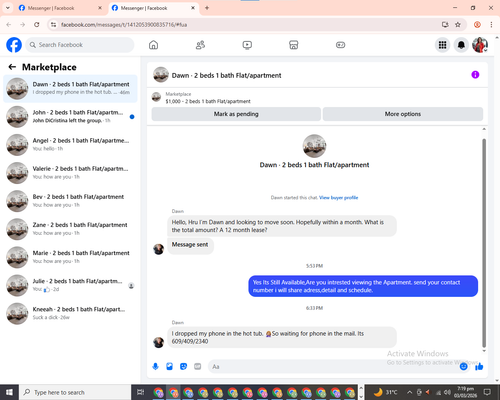Image resolution: width=500 pixels, height=400 pixels.
Task: Open a new browser tab
Action: click(207, 8)
